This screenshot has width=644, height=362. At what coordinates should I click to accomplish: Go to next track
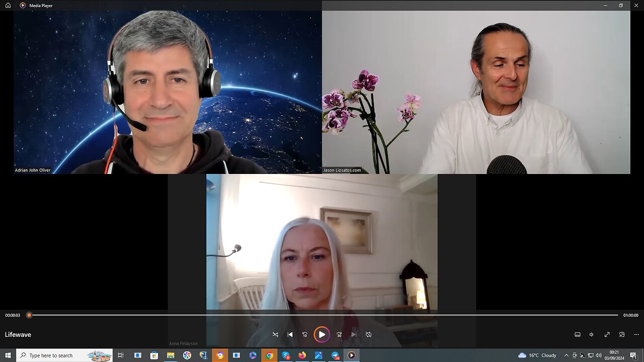coord(354,334)
